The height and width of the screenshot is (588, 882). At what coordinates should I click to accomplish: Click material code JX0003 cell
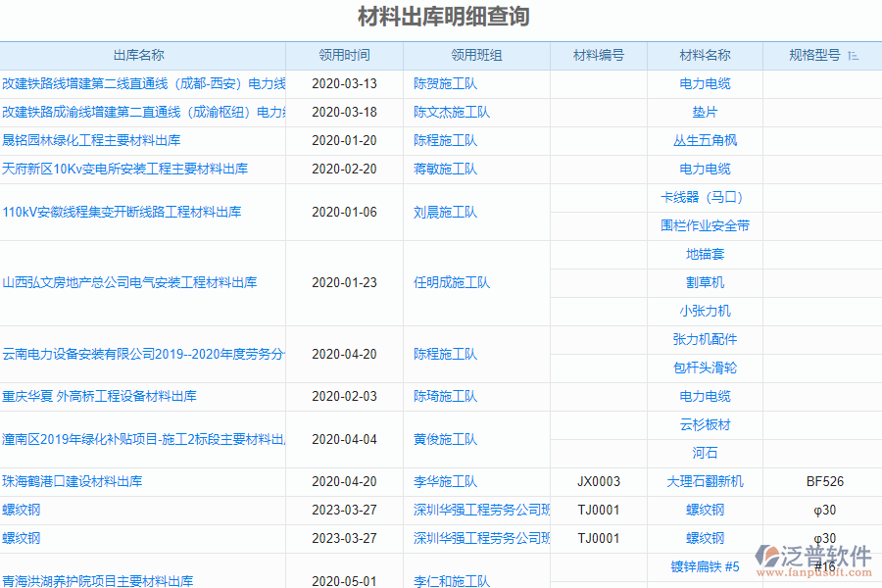click(x=599, y=481)
